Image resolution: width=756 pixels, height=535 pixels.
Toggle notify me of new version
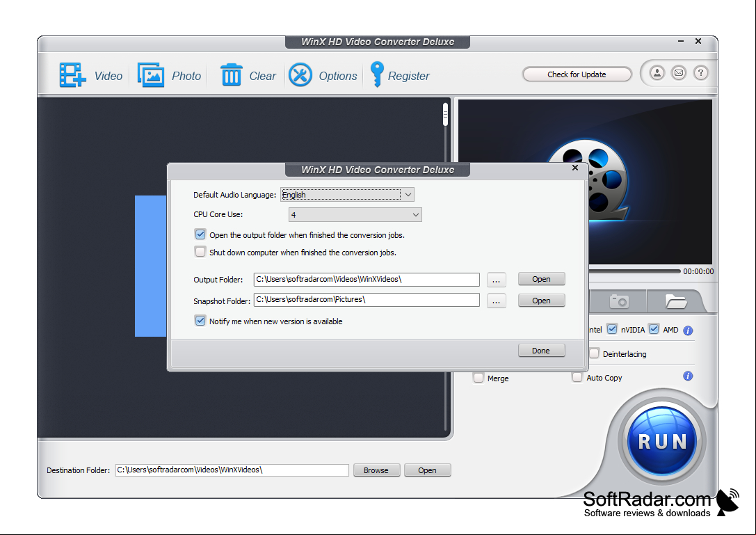pos(200,320)
